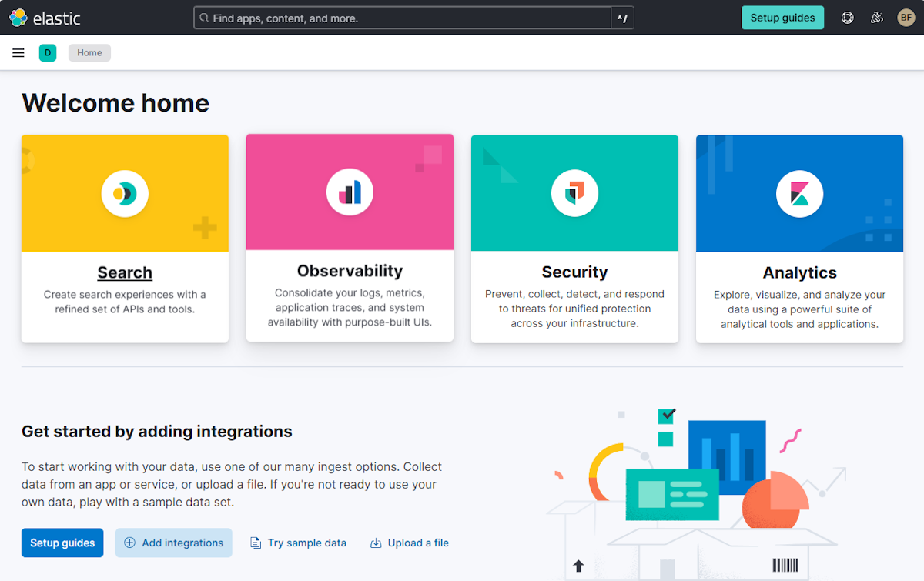Click the blue Setup guides button

click(x=62, y=543)
